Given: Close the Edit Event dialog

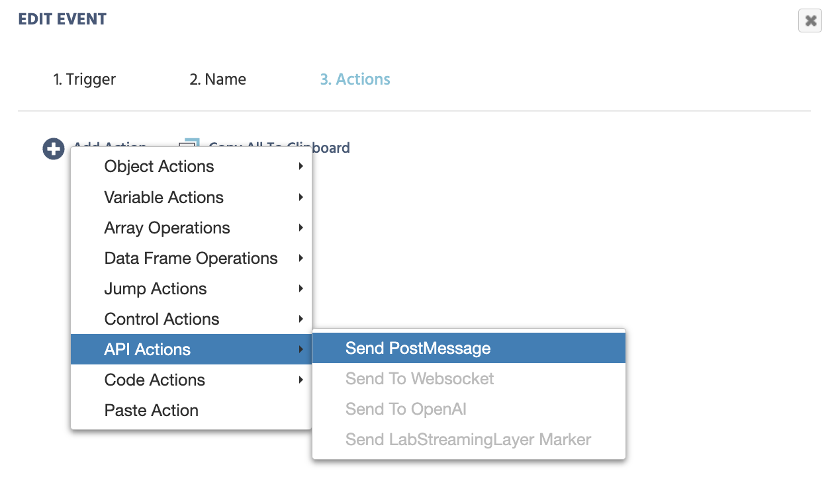Looking at the screenshot, I should (810, 21).
